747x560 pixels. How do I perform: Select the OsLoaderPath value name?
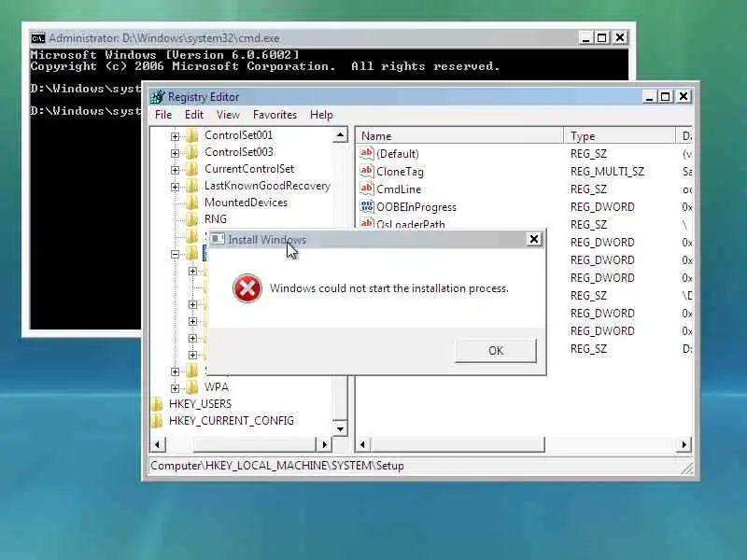tap(411, 224)
